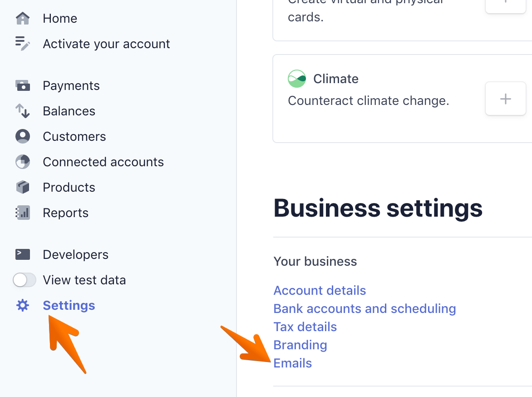Click the Activate your account pencil icon

(23, 44)
